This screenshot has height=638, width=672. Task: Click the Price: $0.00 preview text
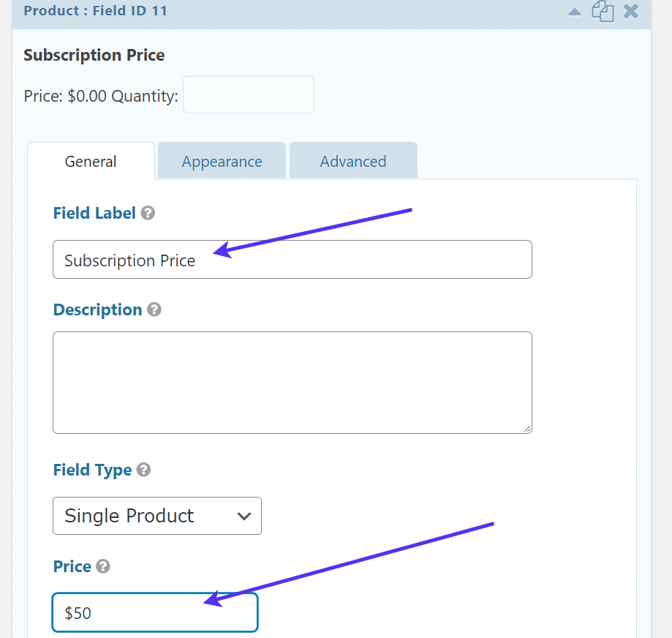click(x=65, y=96)
